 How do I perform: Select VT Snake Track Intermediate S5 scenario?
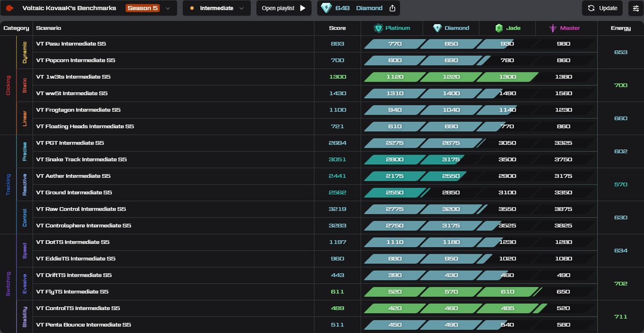(82, 160)
